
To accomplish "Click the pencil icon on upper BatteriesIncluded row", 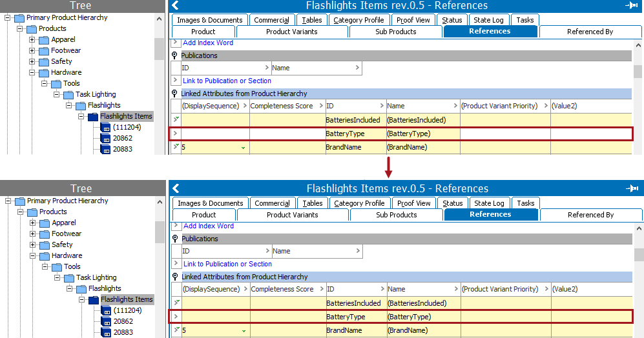I will pos(176,120).
